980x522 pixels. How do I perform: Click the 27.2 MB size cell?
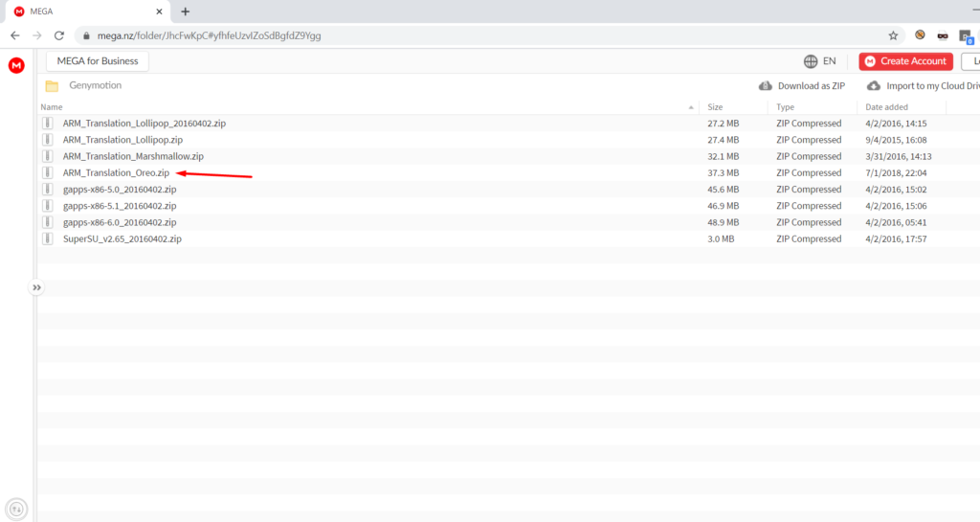click(x=724, y=124)
